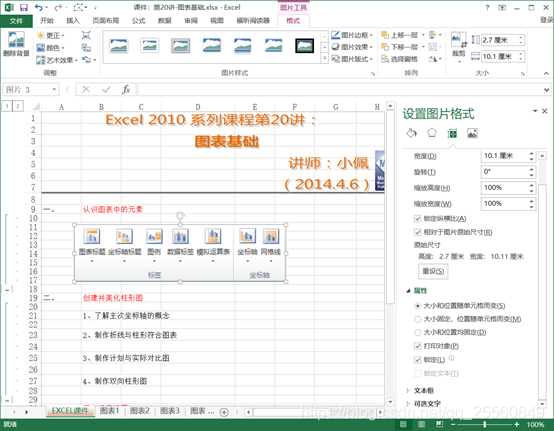
Task: Open Picture Border (图片边框)
Action: tap(352, 35)
